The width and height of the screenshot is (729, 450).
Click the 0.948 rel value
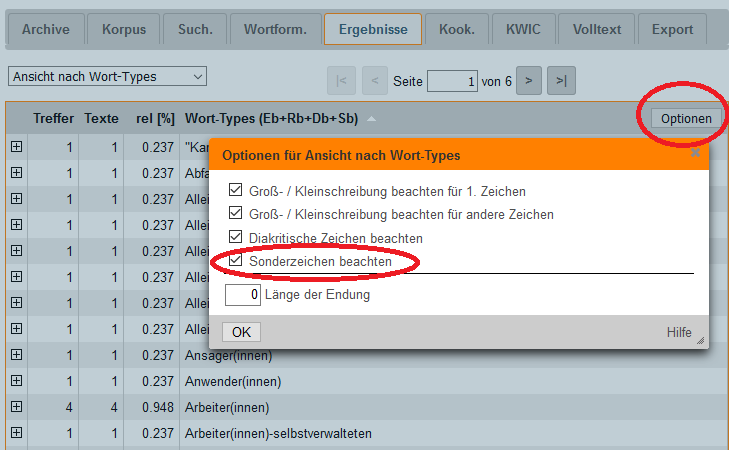(x=158, y=408)
